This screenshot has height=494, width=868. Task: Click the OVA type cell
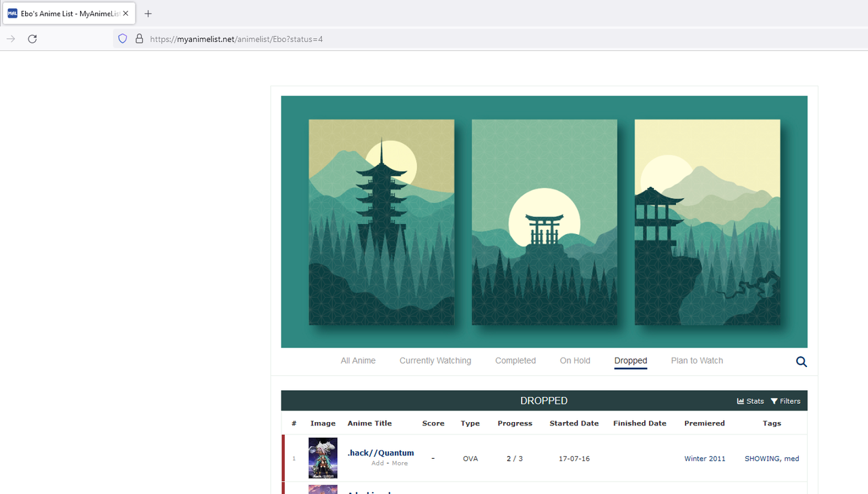click(470, 459)
